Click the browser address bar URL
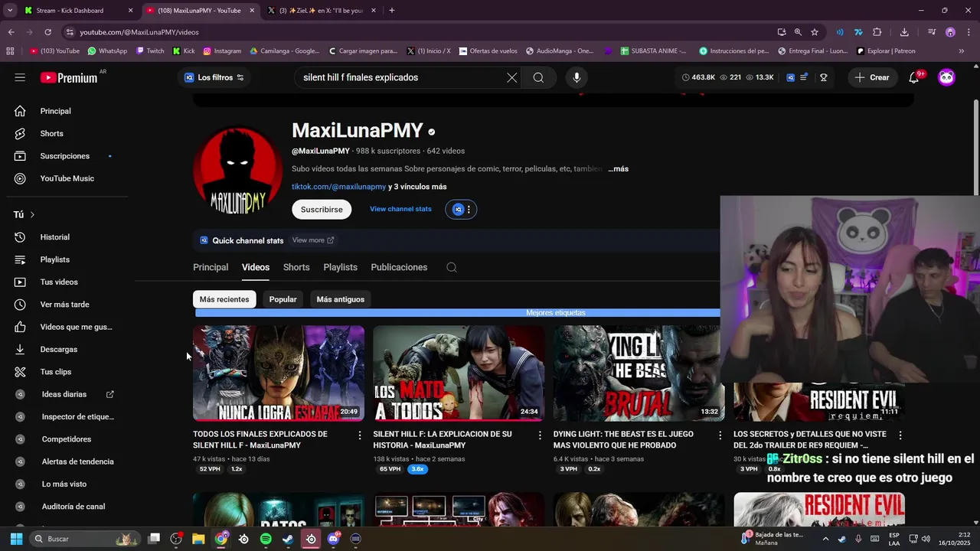This screenshot has width=980, height=551. 139,32
